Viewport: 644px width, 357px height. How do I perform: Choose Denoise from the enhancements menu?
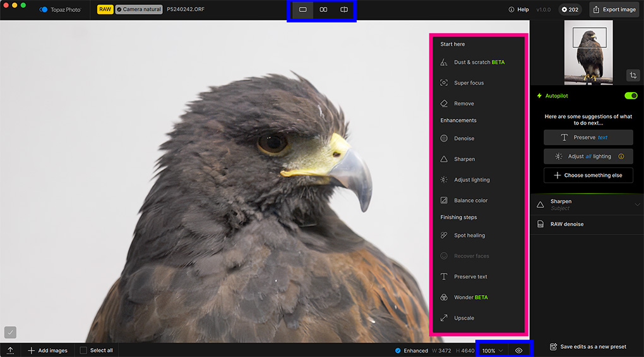click(x=464, y=138)
